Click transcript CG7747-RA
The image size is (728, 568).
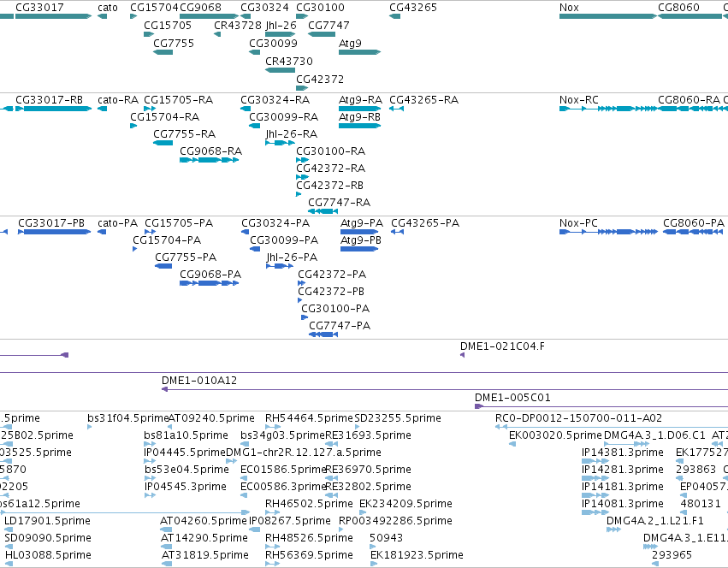[x=323, y=212]
